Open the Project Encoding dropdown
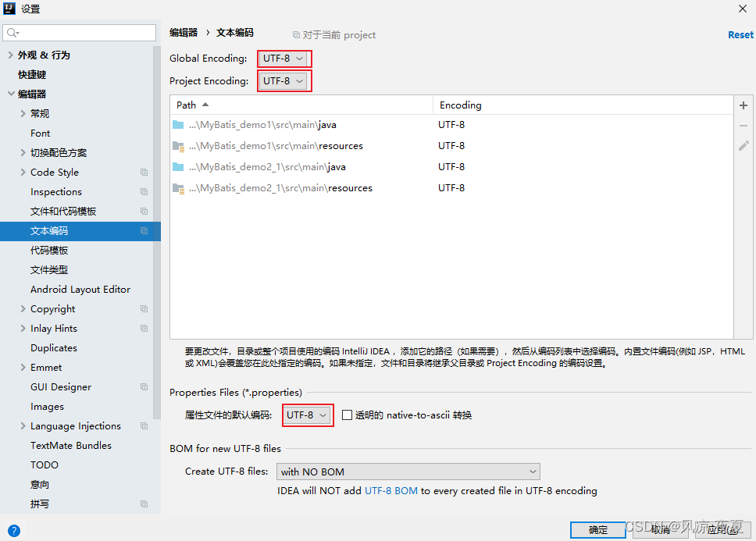Image resolution: width=756 pixels, height=541 pixels. [283, 81]
